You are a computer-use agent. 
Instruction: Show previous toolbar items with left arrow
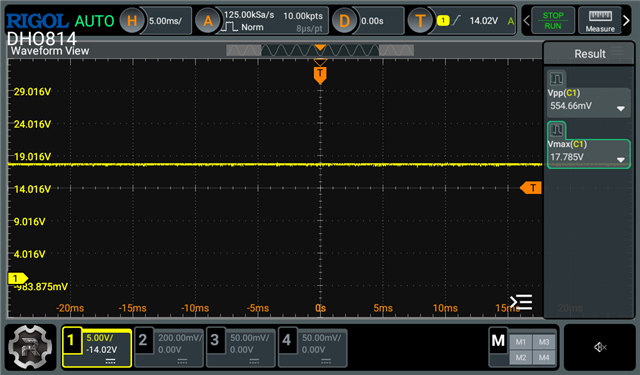(x=527, y=20)
